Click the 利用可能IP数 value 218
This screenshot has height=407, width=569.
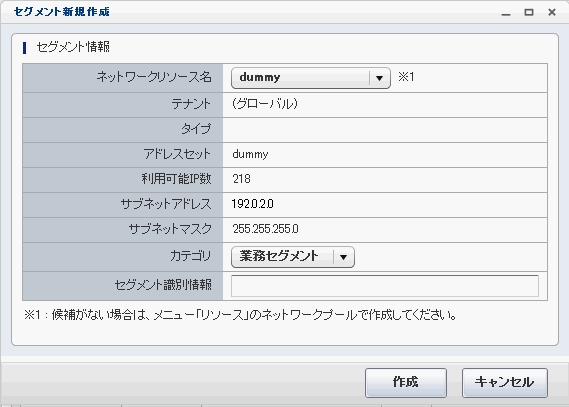pos(241,179)
